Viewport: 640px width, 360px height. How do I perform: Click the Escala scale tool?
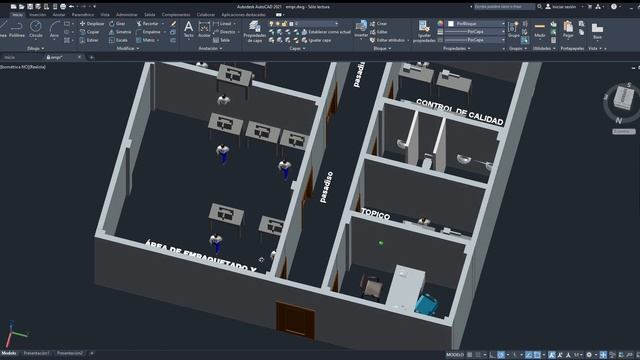coord(118,40)
